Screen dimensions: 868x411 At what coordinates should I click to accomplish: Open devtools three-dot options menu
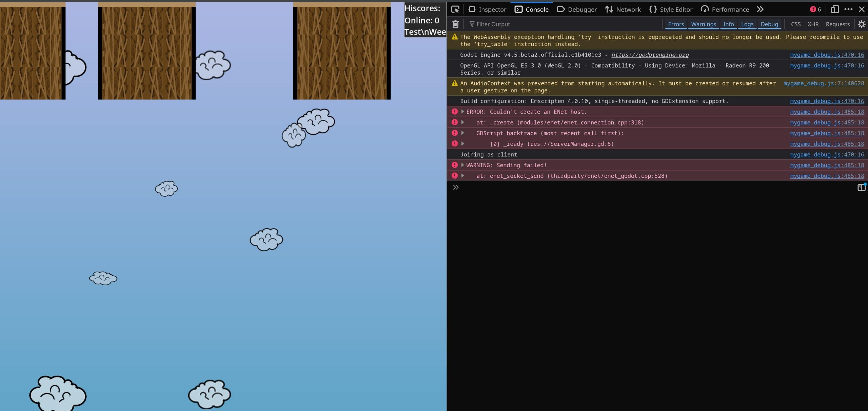click(x=848, y=9)
